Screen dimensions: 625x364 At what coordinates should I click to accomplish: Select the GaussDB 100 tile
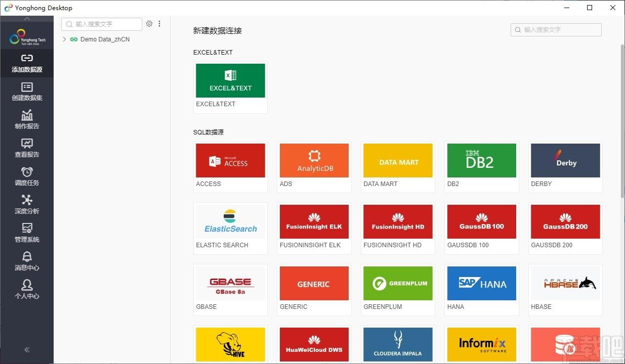[482, 228]
